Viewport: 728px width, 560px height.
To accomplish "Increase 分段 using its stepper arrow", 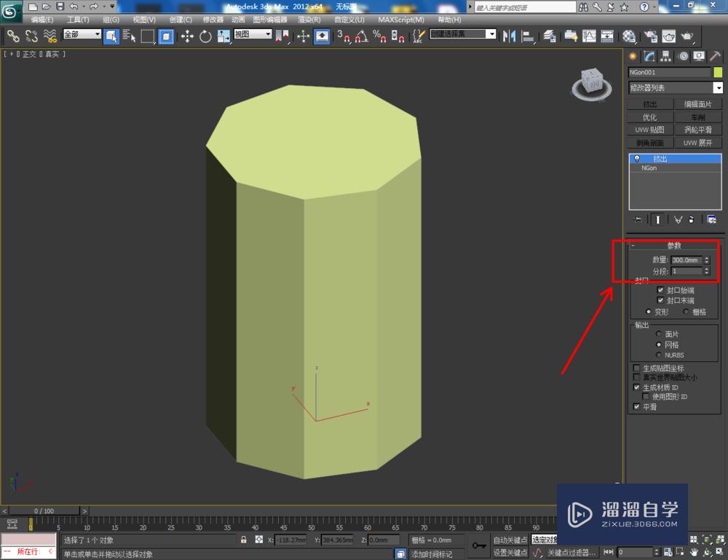I will 707,269.
